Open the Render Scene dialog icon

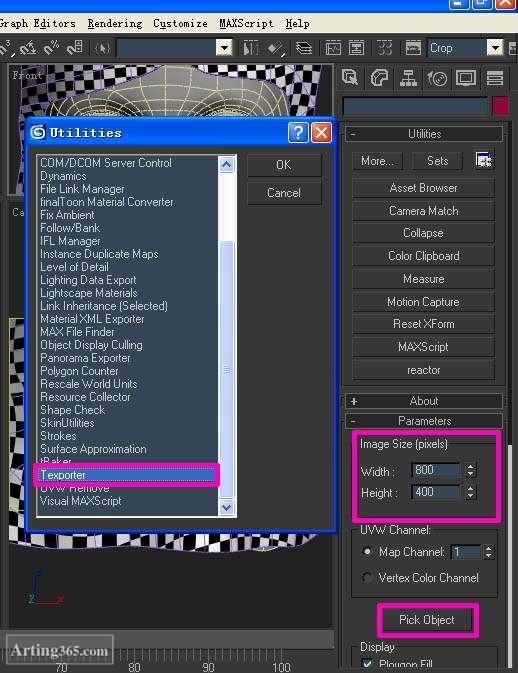pos(413,49)
